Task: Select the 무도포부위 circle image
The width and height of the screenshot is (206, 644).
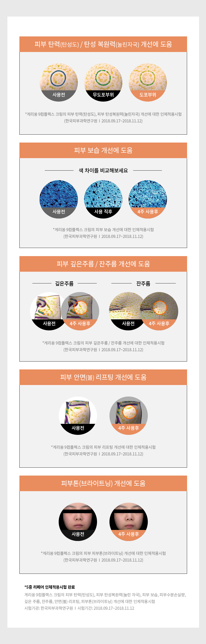Action: click(x=103, y=82)
